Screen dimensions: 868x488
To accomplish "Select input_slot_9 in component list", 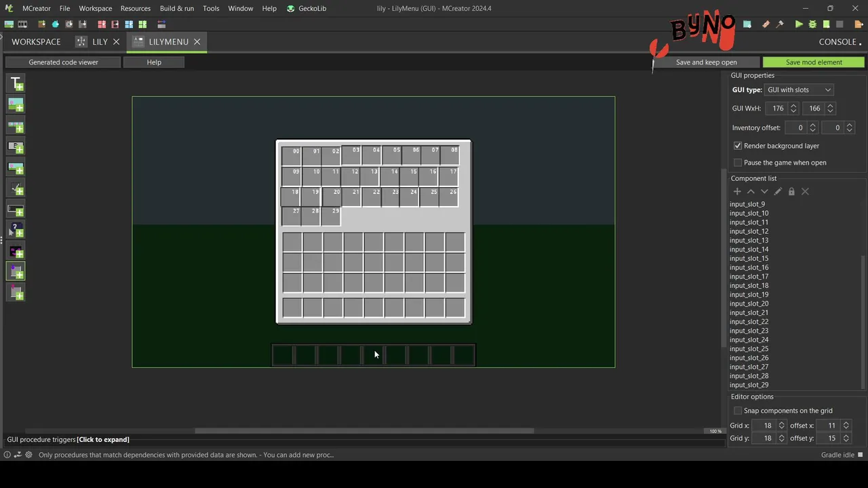I will [x=747, y=204].
